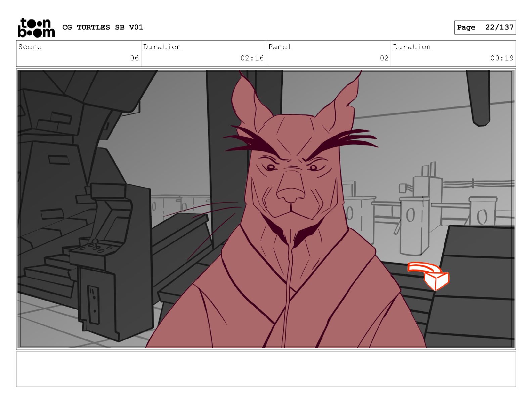532x411 pixels.
Task: Click the storyboard panel image of Splinter
Action: (x=266, y=209)
